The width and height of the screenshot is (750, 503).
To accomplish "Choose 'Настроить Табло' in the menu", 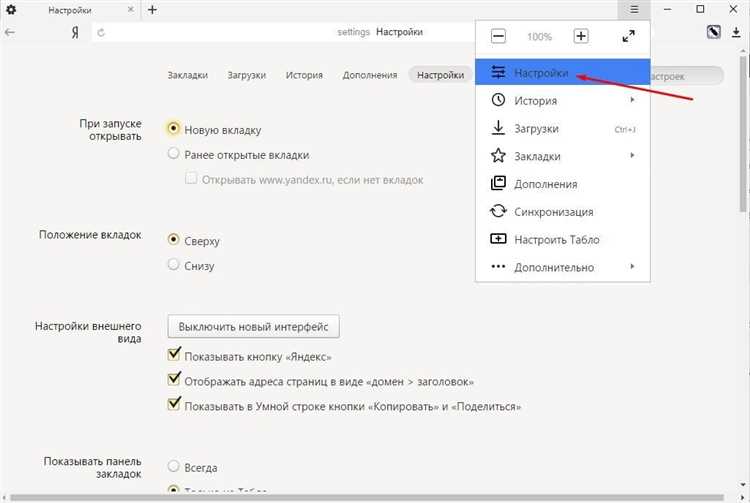I will [x=562, y=239].
